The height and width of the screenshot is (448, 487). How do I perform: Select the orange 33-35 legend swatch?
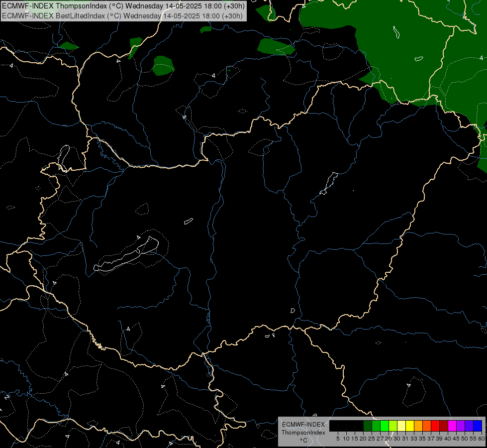click(x=418, y=426)
